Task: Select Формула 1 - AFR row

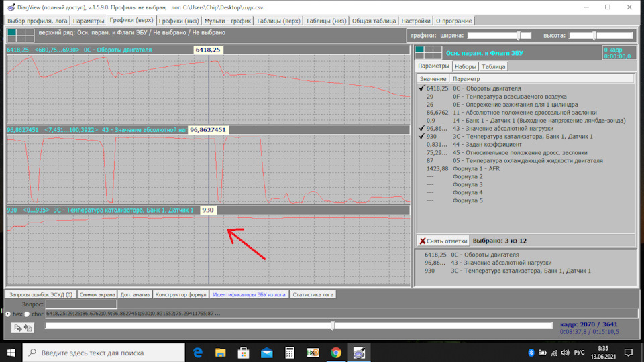Action: pyautogui.click(x=526, y=168)
